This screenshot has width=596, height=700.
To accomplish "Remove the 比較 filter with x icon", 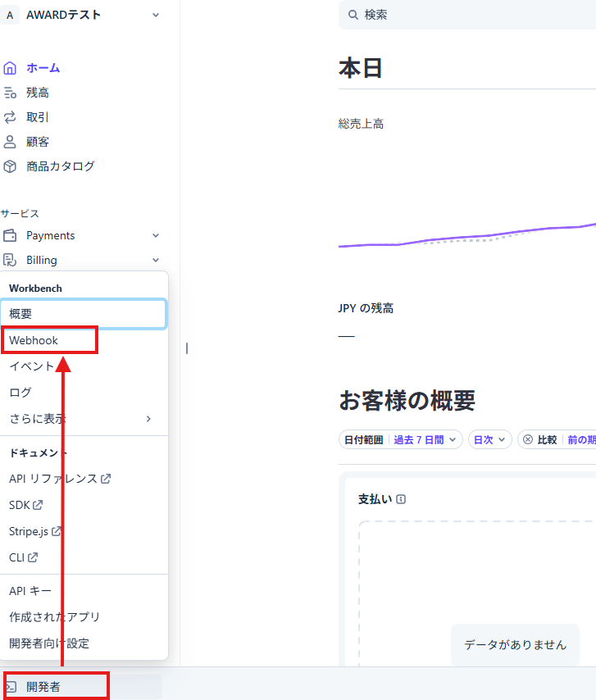I will pyautogui.click(x=528, y=439).
